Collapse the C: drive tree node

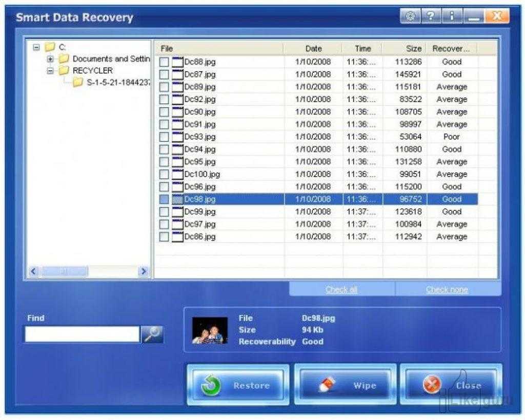pos(36,47)
